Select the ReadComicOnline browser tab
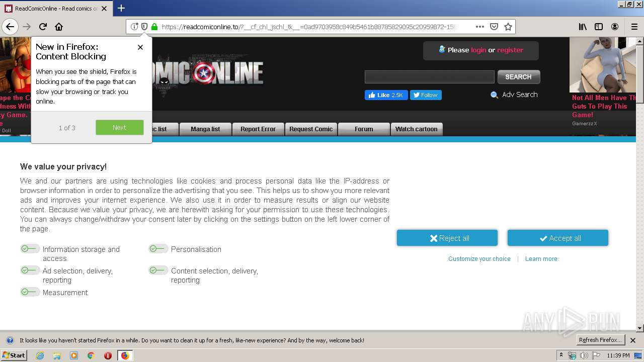This screenshot has height=362, width=644. pos(56,9)
